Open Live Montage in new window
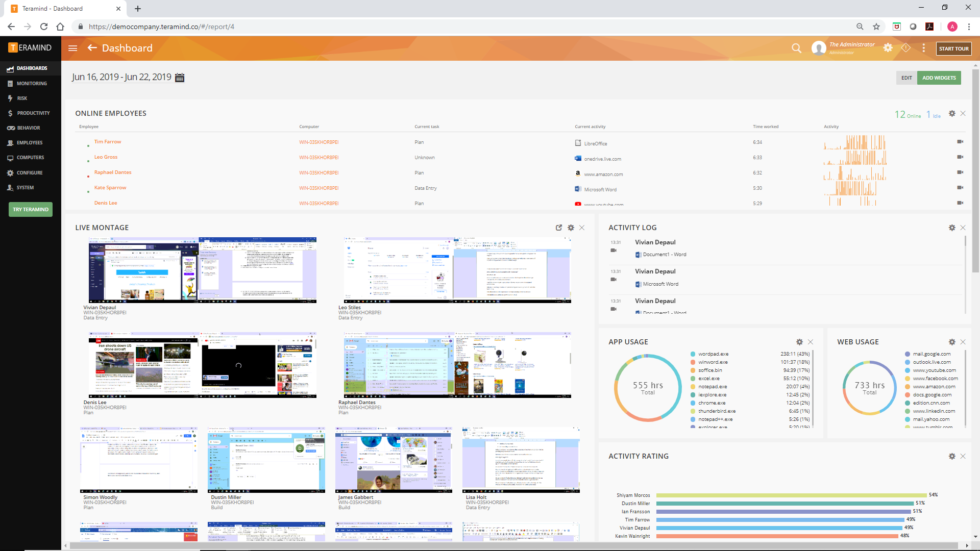This screenshot has width=980, height=551. pyautogui.click(x=559, y=228)
